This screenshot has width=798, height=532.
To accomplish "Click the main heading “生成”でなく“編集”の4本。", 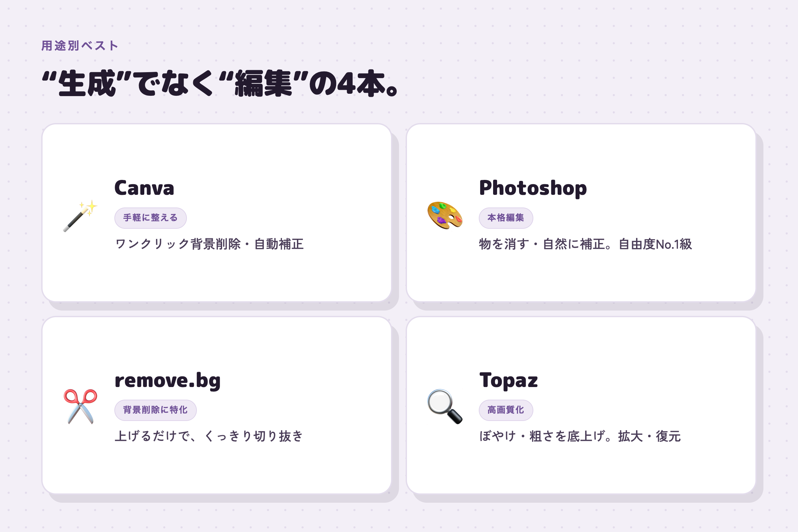I will point(220,83).
